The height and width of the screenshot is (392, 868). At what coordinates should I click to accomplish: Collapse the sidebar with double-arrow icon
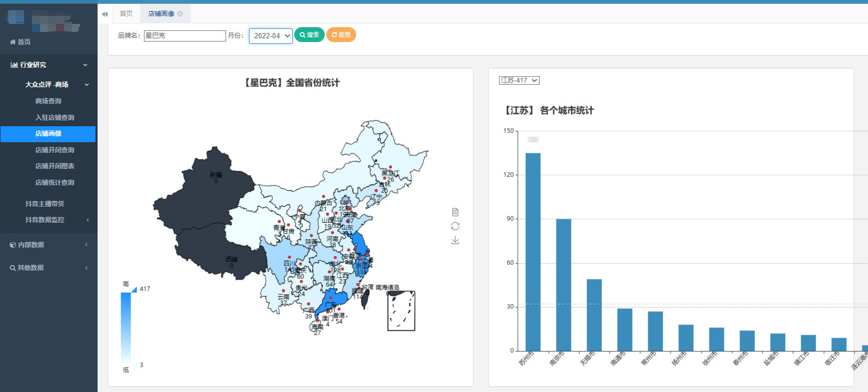click(105, 14)
